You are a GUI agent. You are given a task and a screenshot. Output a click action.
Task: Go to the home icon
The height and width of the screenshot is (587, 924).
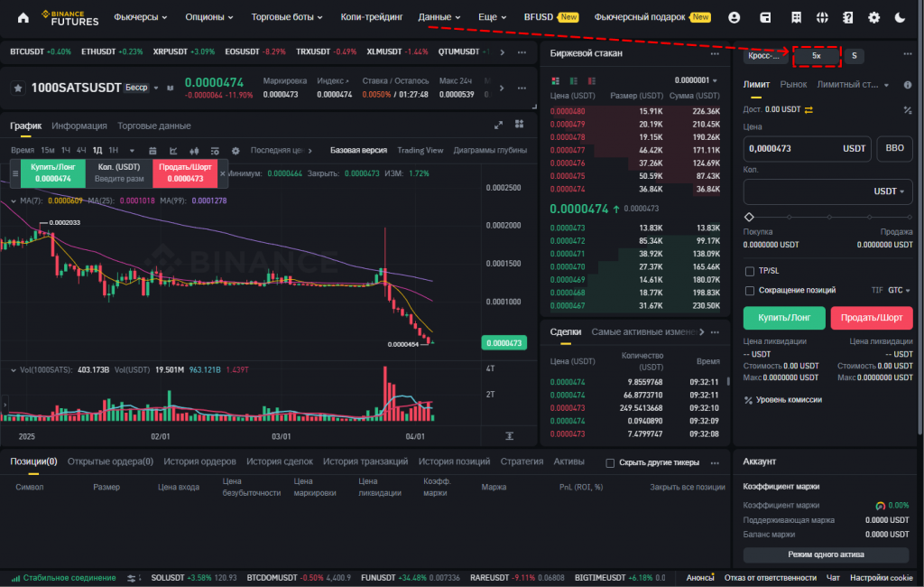point(23,18)
